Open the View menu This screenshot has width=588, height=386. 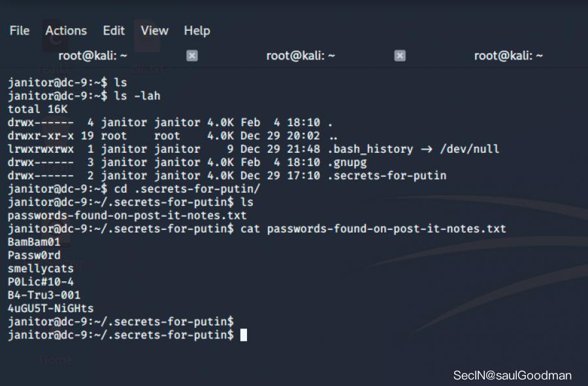154,31
